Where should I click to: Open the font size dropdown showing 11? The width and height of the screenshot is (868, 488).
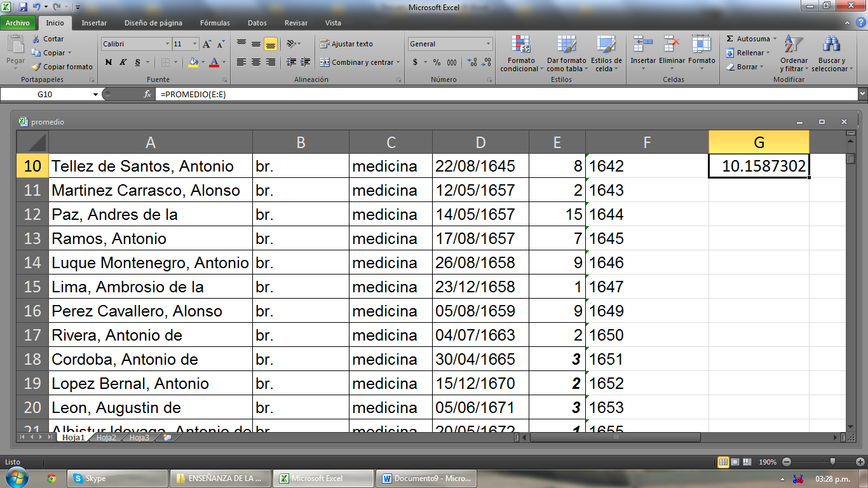coord(196,44)
